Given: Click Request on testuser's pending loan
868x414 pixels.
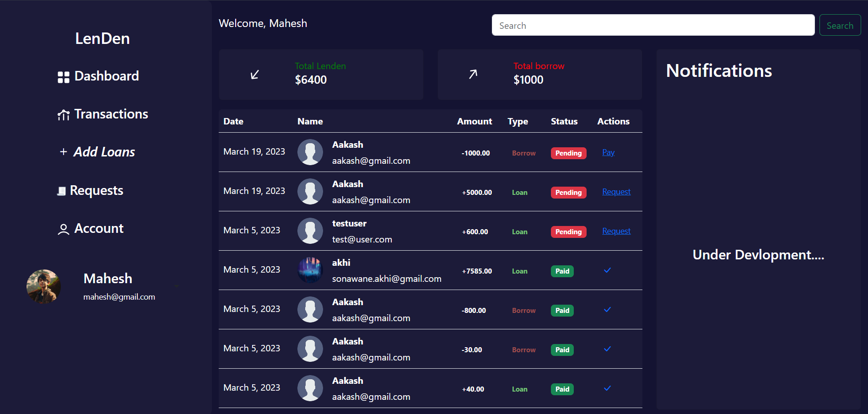Looking at the screenshot, I should pyautogui.click(x=616, y=231).
